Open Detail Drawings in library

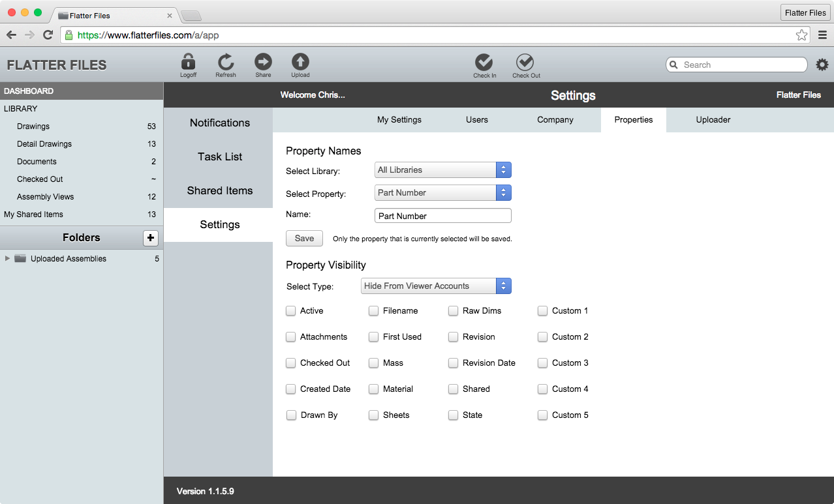click(82, 144)
